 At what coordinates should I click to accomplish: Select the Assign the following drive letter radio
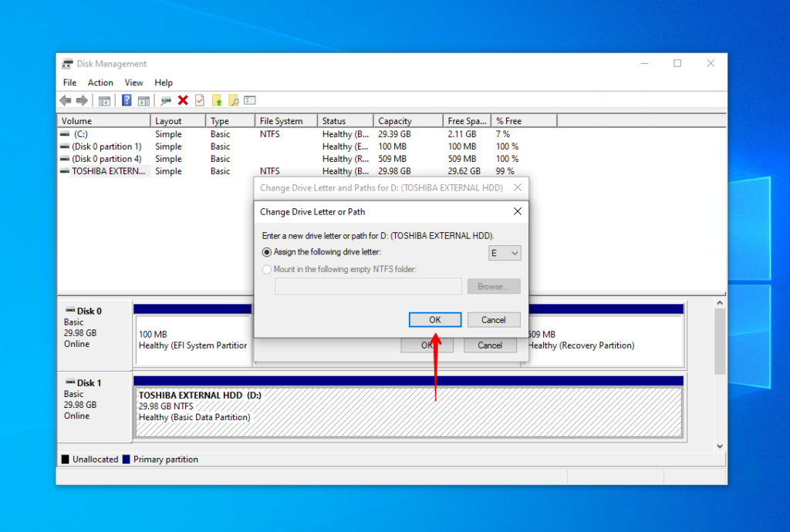tap(266, 252)
